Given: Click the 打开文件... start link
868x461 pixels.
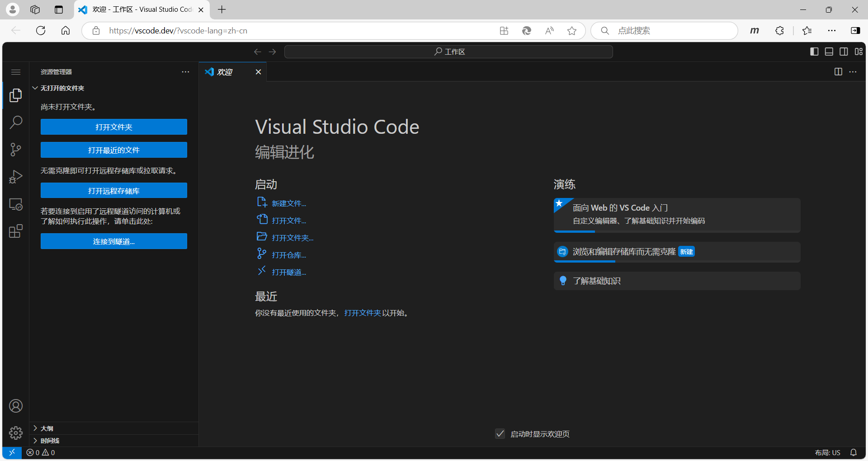Looking at the screenshot, I should (289, 221).
